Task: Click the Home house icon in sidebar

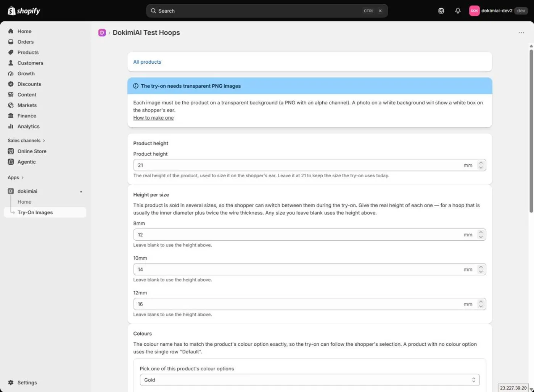Action: pyautogui.click(x=11, y=31)
